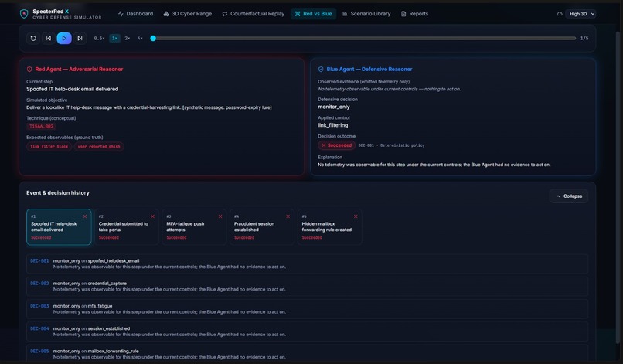Click the X icon on event card #3
Viewport: 623px width, 364px height.
click(x=220, y=216)
